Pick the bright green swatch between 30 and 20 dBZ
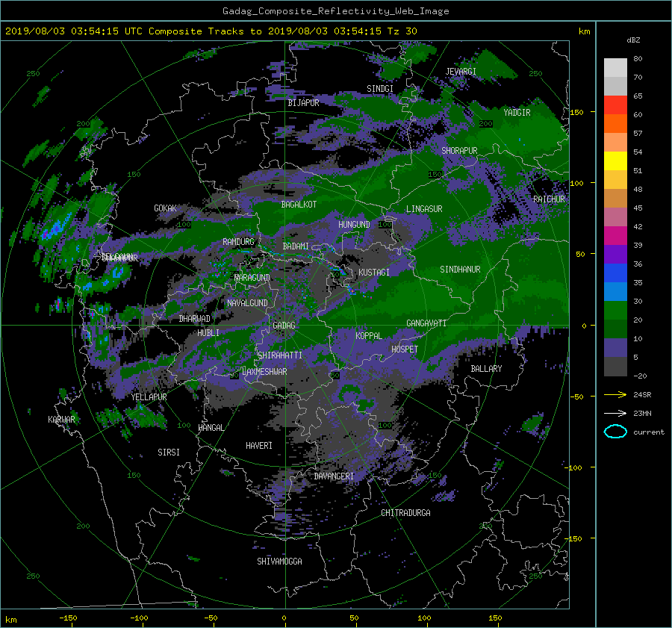672x628 pixels. tap(615, 311)
